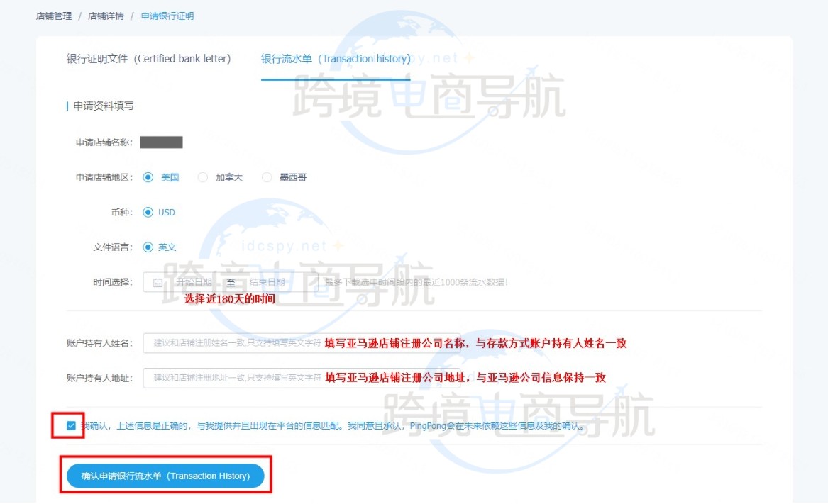This screenshot has height=504, width=828.
Task: Click the redacted 申请店铺名称 value
Action: coord(161,142)
